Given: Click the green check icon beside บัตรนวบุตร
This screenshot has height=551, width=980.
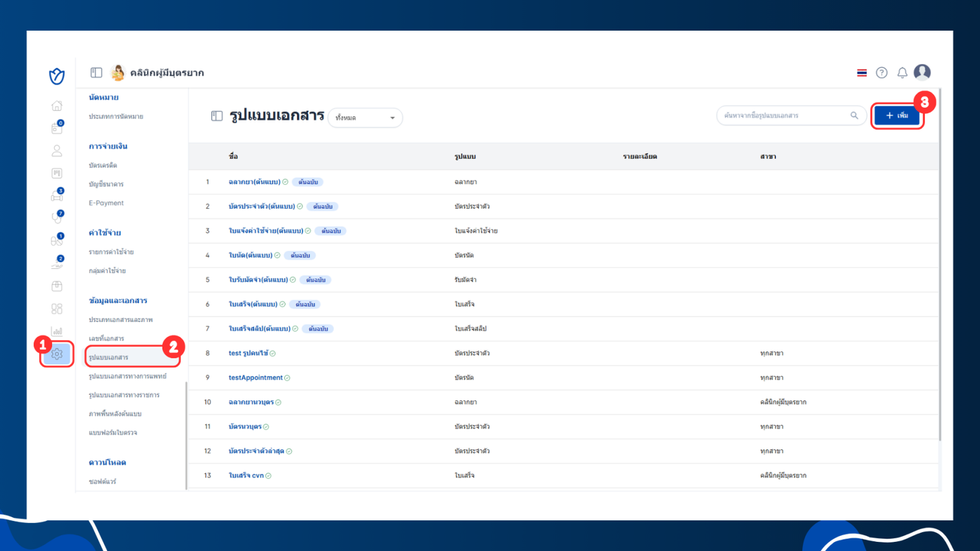Looking at the screenshot, I should tap(266, 427).
